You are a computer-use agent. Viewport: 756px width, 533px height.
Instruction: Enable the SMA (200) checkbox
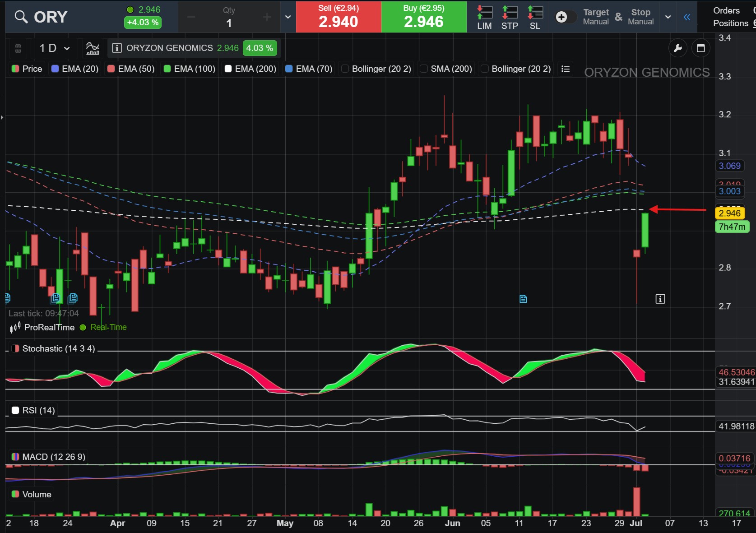pos(424,69)
